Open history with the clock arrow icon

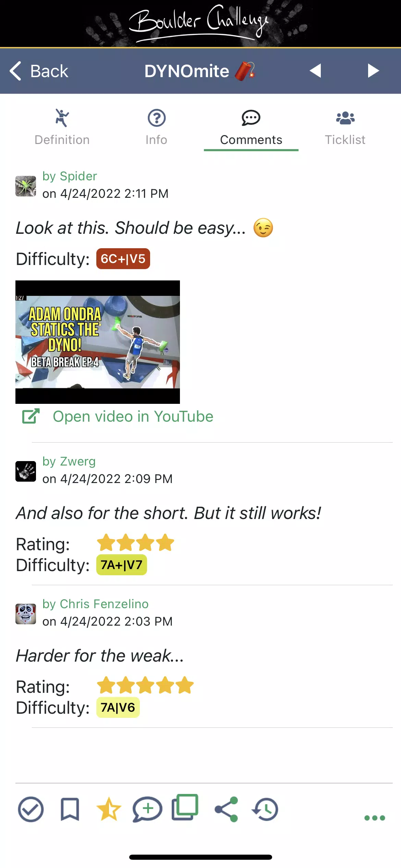pos(265,809)
